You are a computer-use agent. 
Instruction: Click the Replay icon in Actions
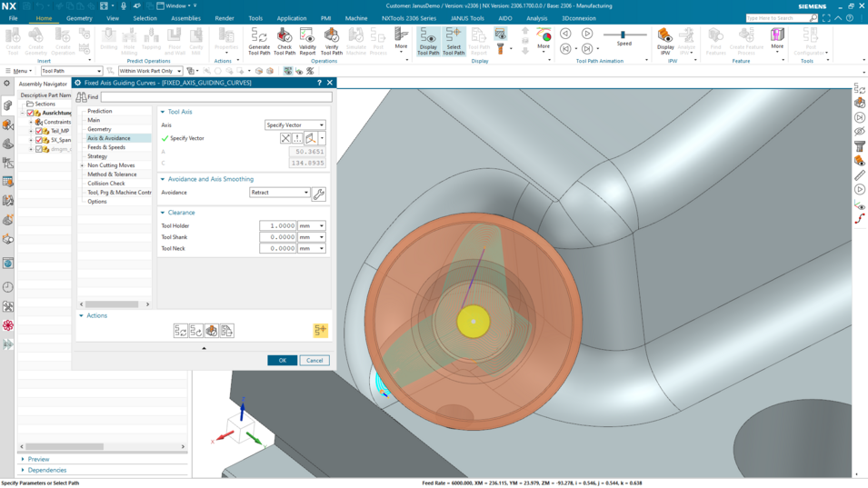(196, 331)
